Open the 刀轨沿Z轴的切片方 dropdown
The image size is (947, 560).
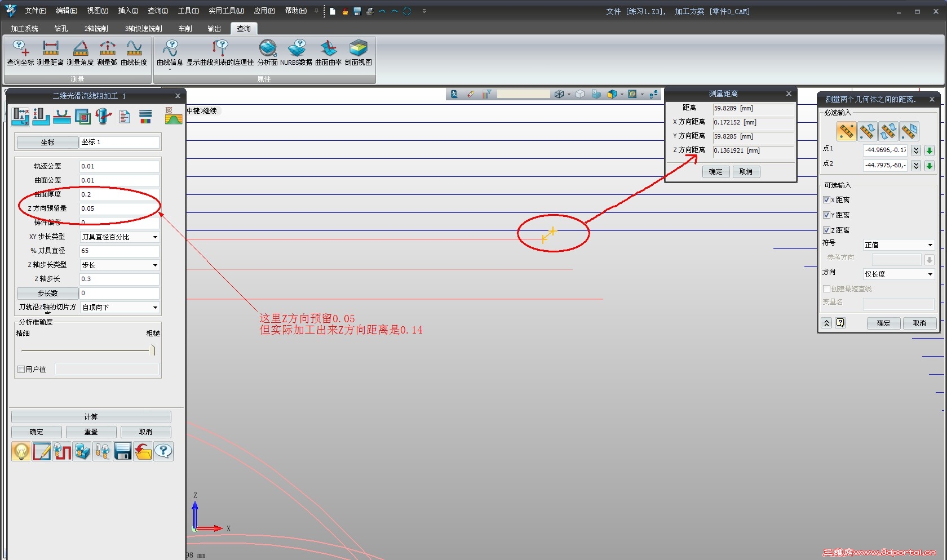[120, 308]
